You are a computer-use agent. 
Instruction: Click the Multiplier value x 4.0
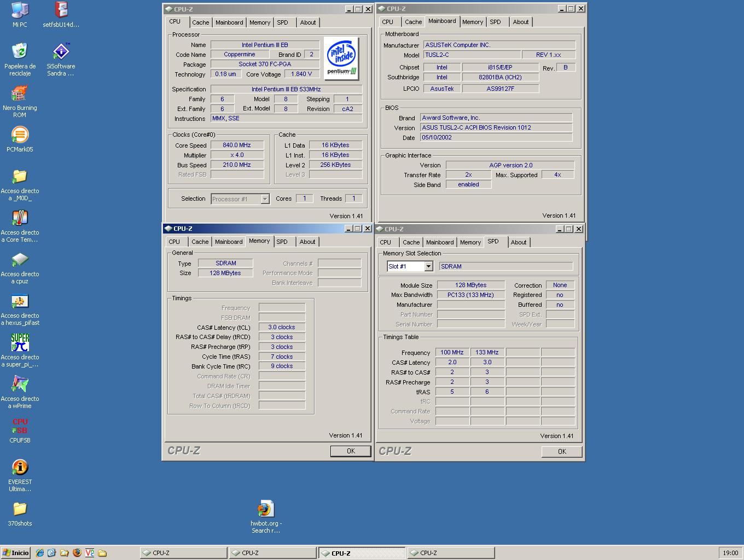coord(237,155)
